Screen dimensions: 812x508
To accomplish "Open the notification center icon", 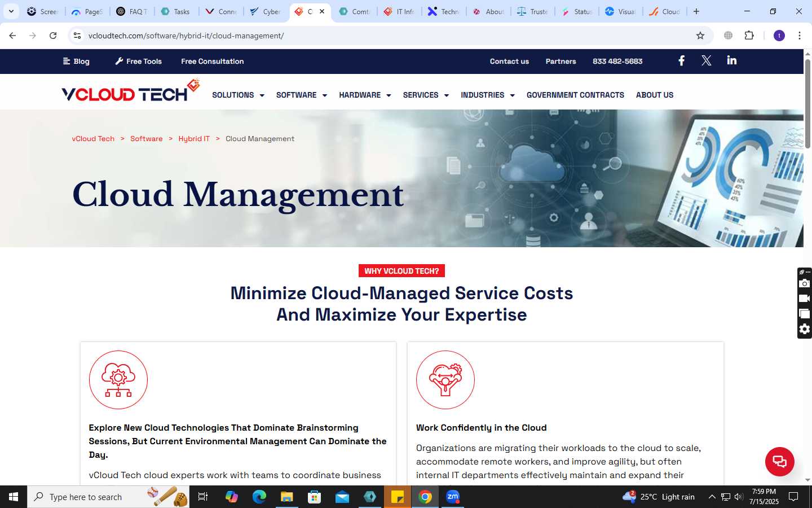I will 793,497.
